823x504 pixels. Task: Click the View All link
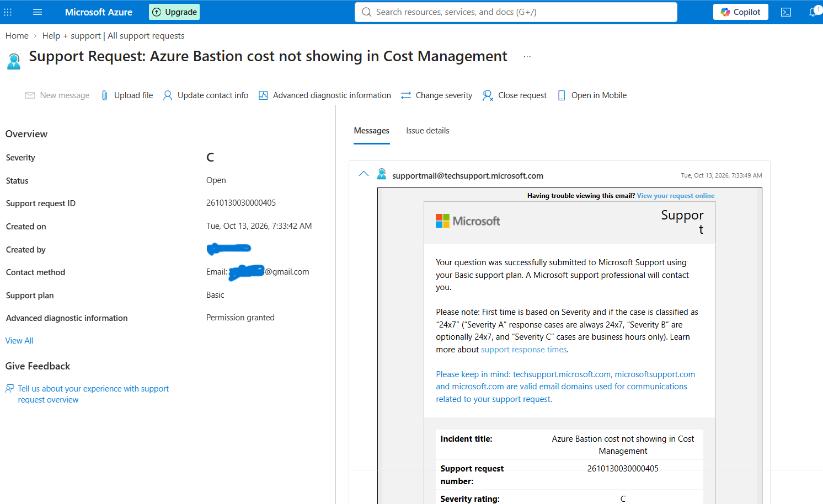click(x=19, y=341)
